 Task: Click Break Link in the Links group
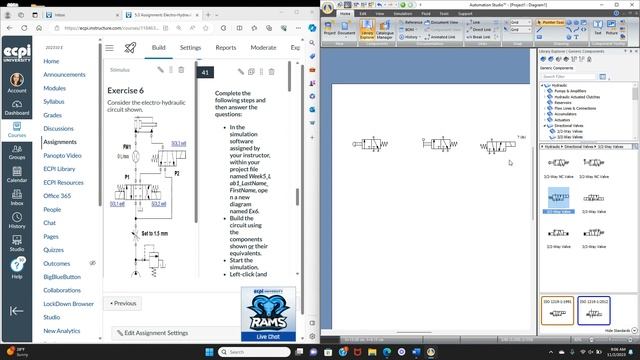[478, 37]
